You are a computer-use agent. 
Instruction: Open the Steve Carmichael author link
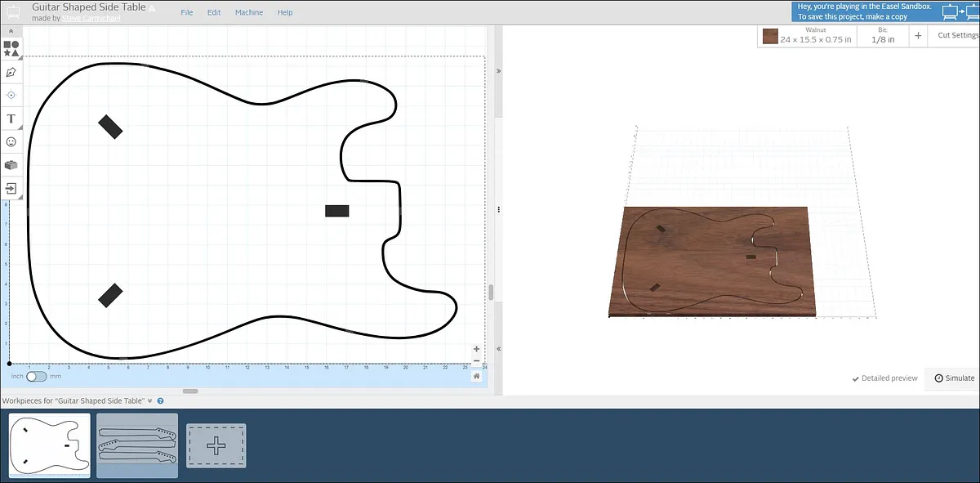(91, 18)
